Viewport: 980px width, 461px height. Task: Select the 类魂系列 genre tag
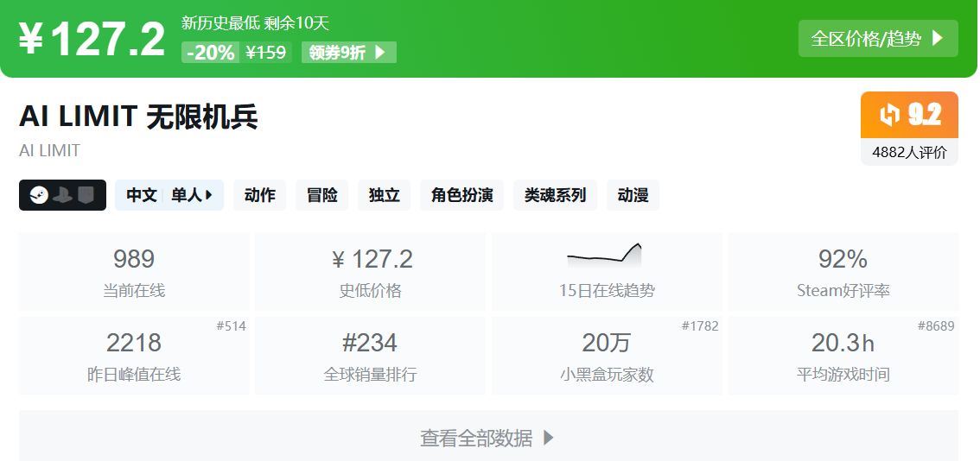click(555, 195)
